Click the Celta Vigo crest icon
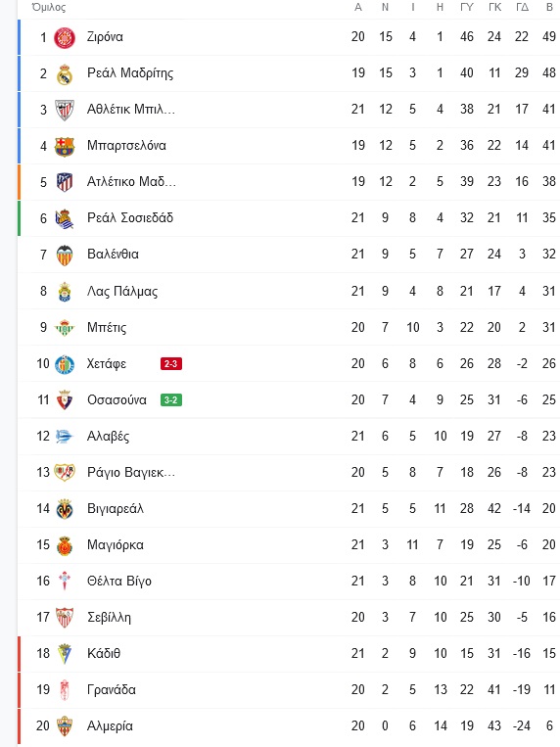This screenshot has height=747, width=560. (x=65, y=582)
